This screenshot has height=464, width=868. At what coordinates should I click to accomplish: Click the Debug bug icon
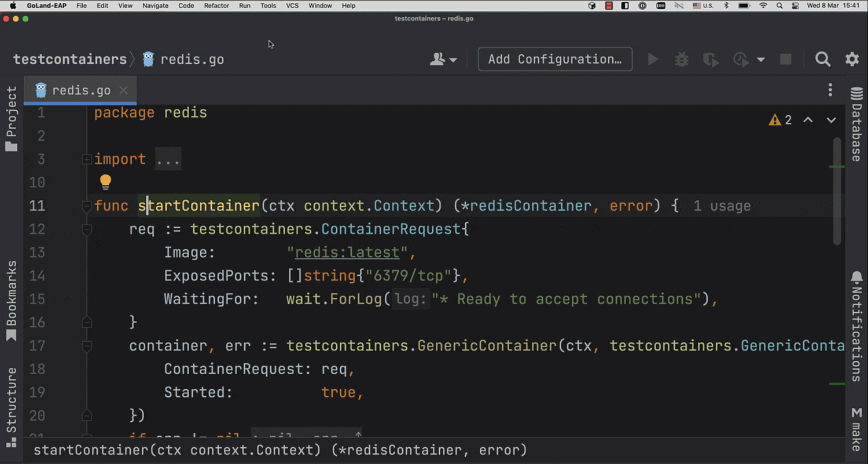tap(682, 59)
